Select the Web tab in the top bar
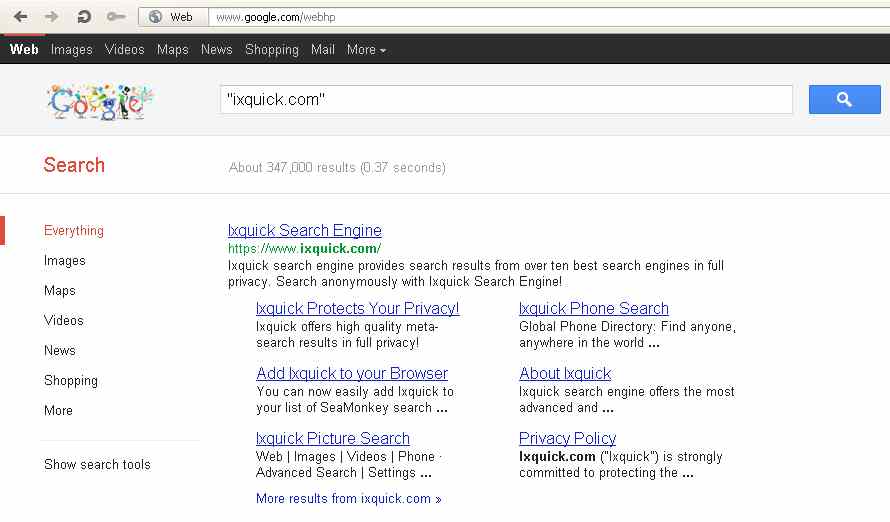Screen dimensions: 890x522 point(24,49)
